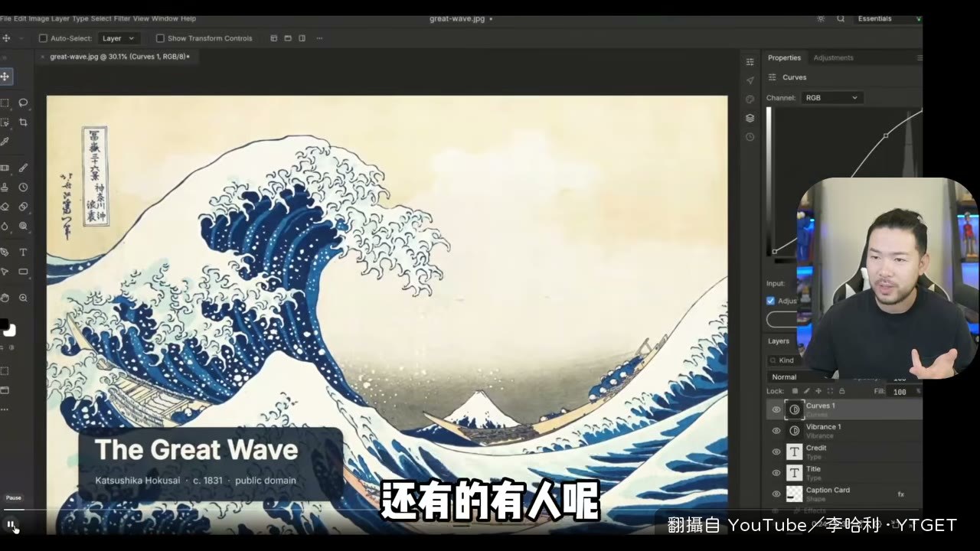Click the Fill value field
The height and width of the screenshot is (551, 980).
[x=900, y=391]
